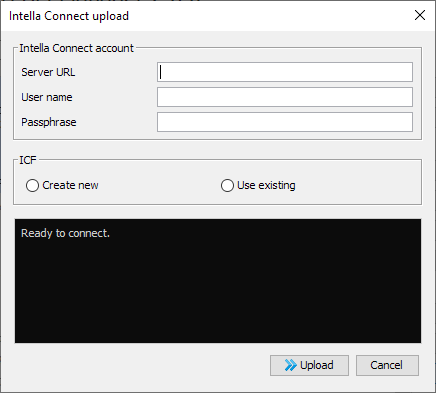Cancel the Intella Connect upload dialog
The width and height of the screenshot is (436, 393).
click(387, 365)
